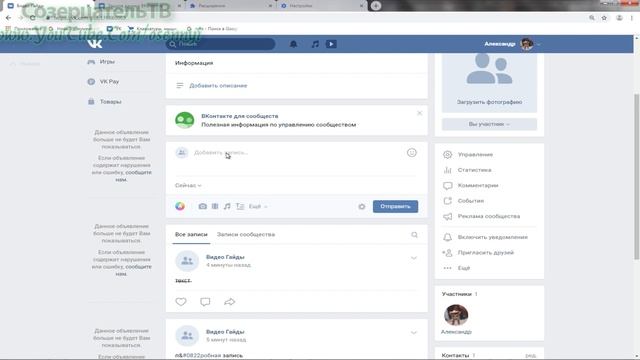Open Комментарии in community menu
The image size is (640, 360).
(478, 186)
